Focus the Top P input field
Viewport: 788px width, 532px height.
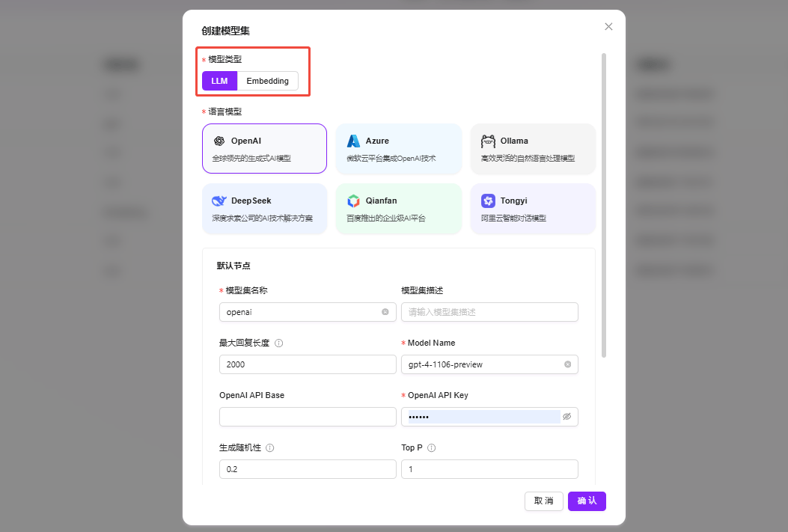pyautogui.click(x=489, y=469)
